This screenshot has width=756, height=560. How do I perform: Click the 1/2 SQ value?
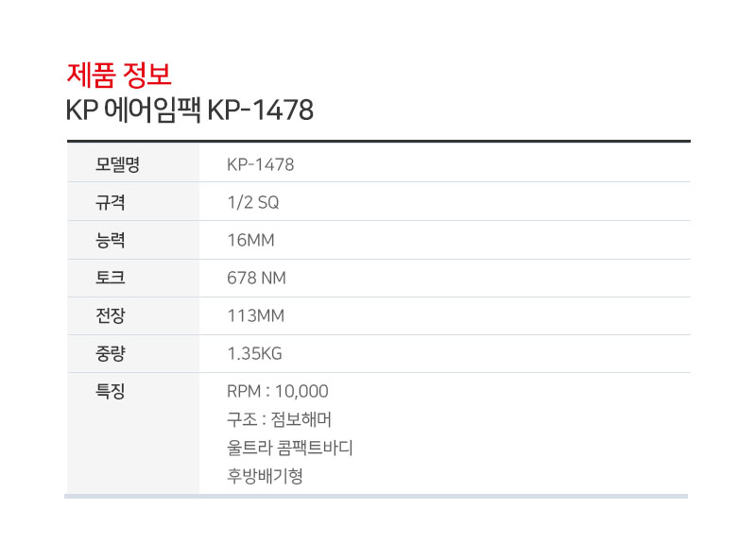(253, 202)
